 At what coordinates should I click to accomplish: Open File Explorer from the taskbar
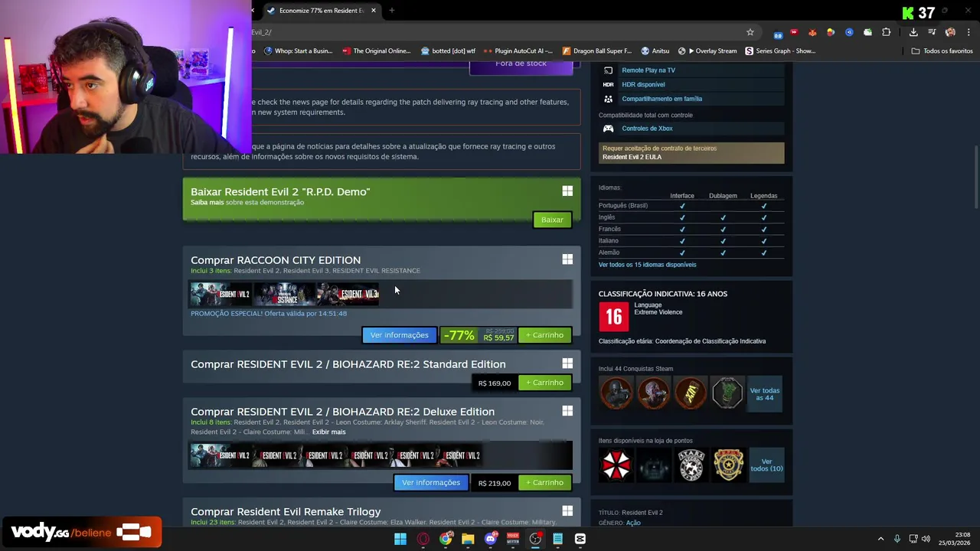coord(468,539)
